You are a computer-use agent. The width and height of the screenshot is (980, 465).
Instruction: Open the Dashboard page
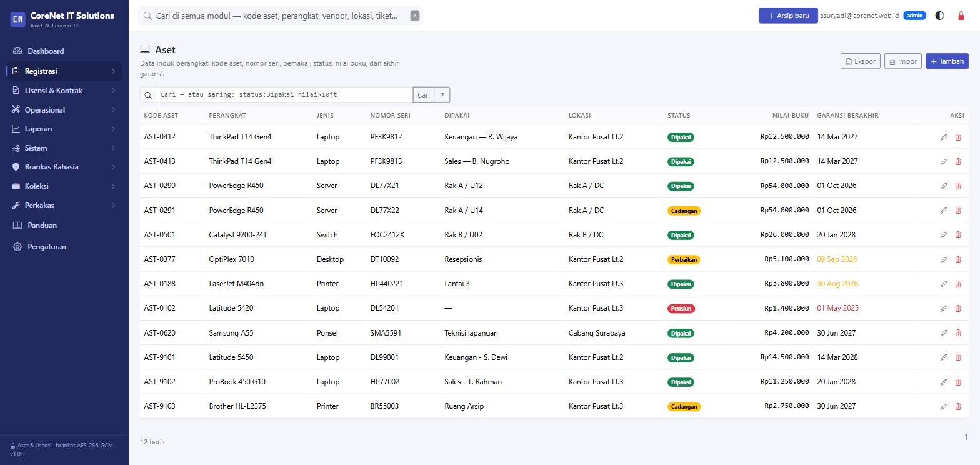coord(64,51)
